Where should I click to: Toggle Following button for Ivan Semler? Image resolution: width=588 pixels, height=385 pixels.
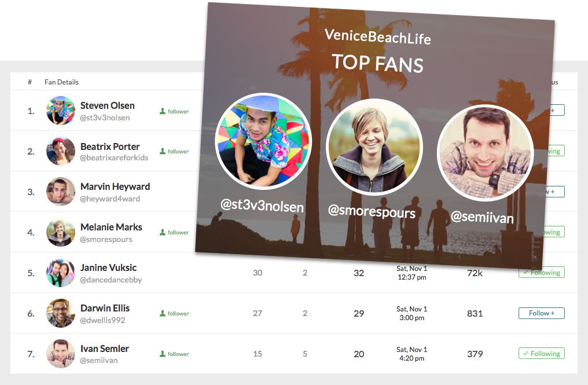pos(542,354)
